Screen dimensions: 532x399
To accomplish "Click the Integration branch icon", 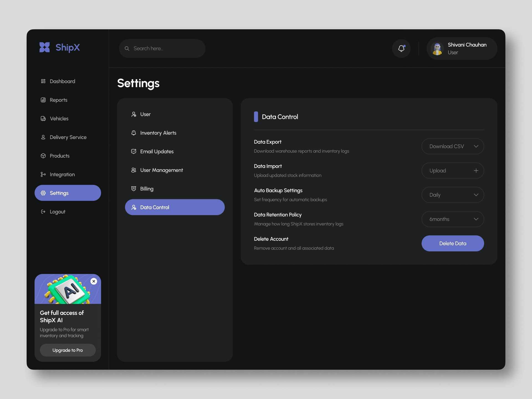I will click(43, 174).
